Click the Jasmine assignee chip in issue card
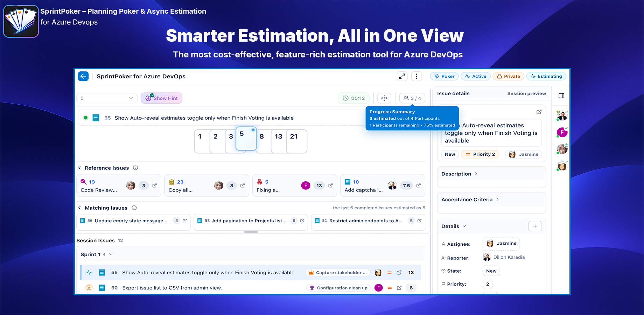Viewport: 644px width, 315px height. coord(523,154)
